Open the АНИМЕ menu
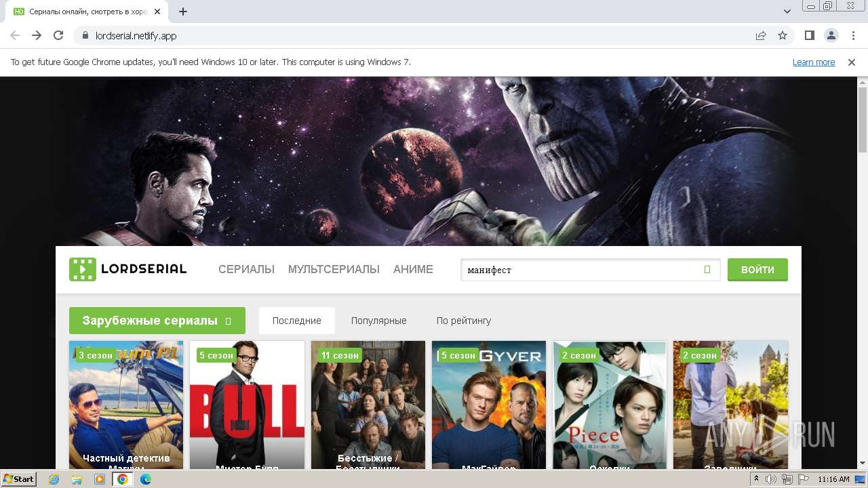The image size is (868, 488). click(413, 269)
